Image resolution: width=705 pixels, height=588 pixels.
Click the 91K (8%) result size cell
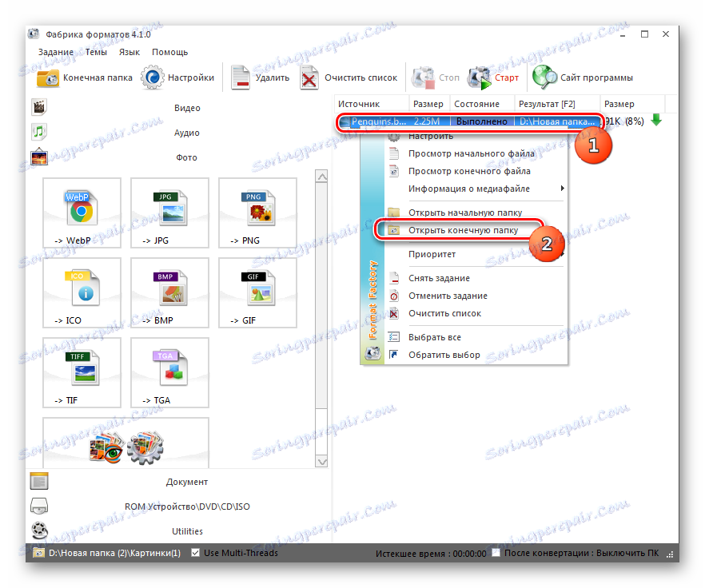click(624, 121)
